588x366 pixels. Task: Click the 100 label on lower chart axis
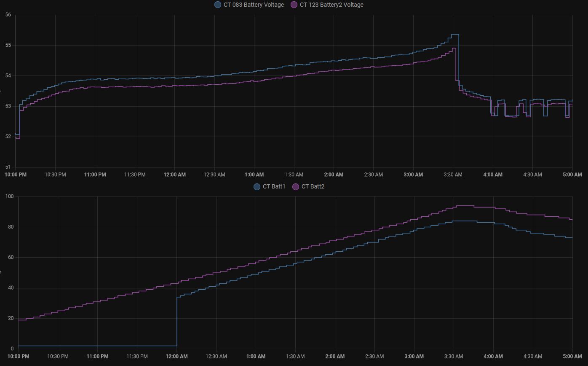pos(10,196)
